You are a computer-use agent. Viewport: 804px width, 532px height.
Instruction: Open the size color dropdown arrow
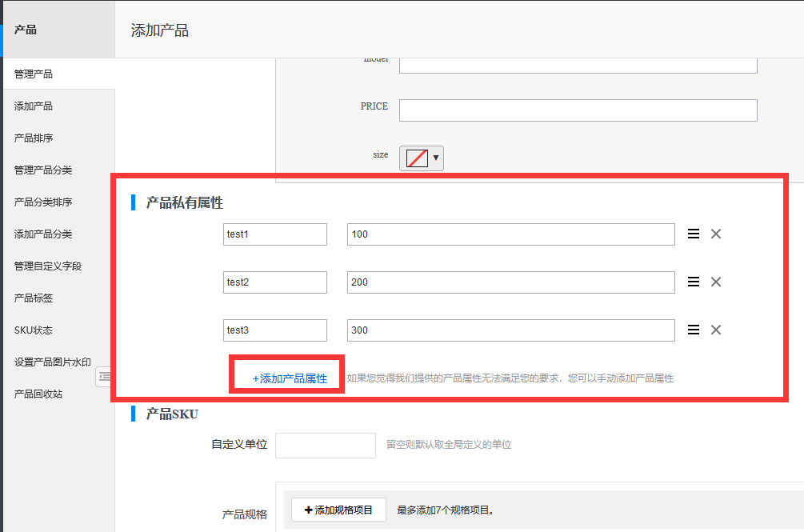point(436,158)
